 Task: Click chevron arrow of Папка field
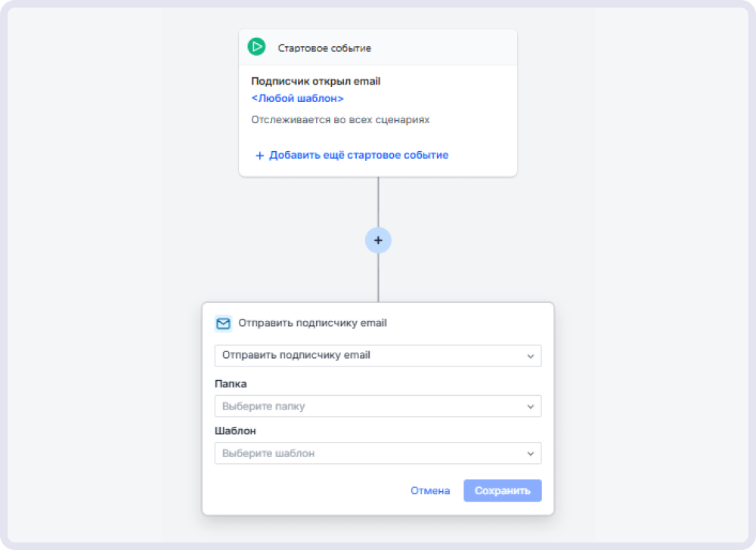(x=531, y=406)
